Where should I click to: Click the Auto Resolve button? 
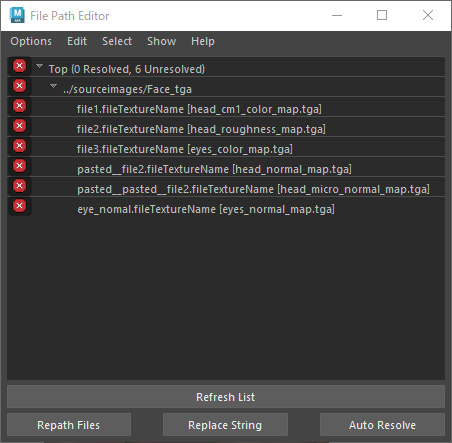click(x=382, y=425)
